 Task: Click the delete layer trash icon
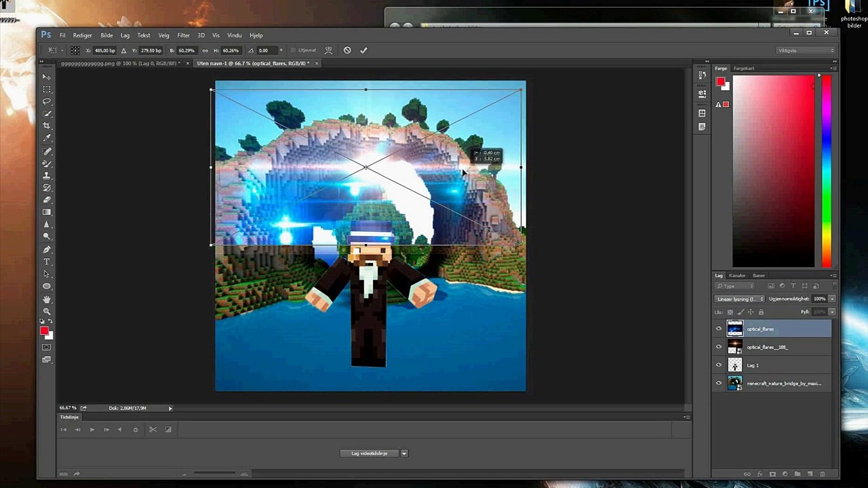coord(823,474)
